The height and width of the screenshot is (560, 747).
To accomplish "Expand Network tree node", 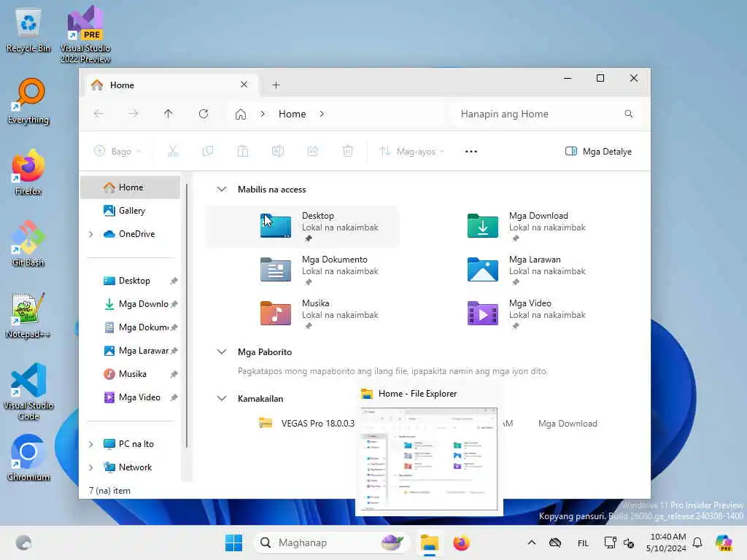I will coord(91,467).
